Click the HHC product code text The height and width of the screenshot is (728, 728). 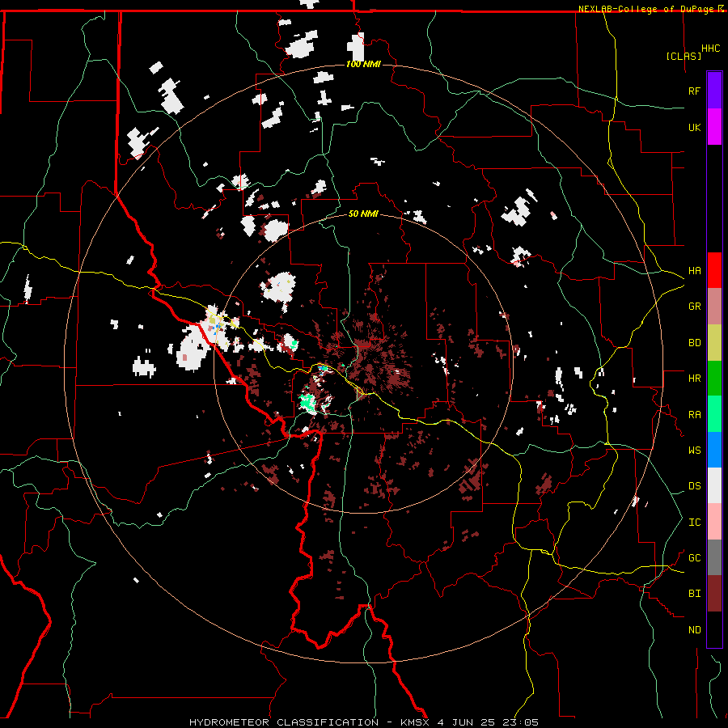pos(710,49)
